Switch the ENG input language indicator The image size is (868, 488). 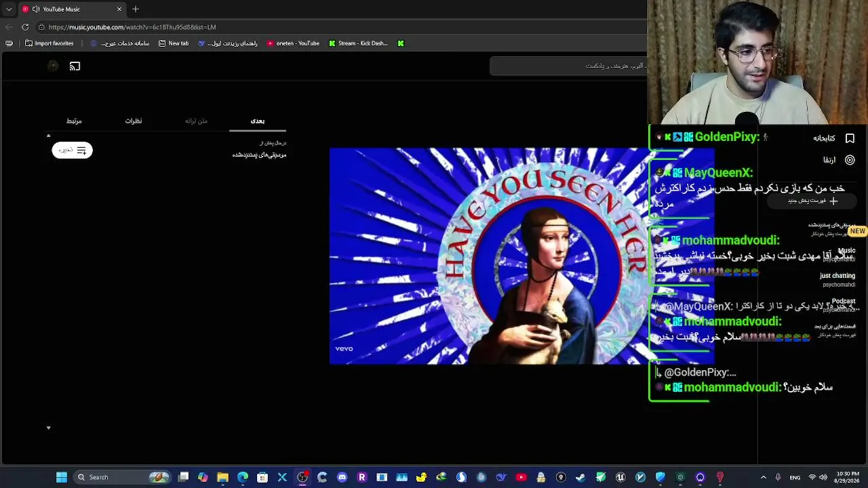pos(795,477)
